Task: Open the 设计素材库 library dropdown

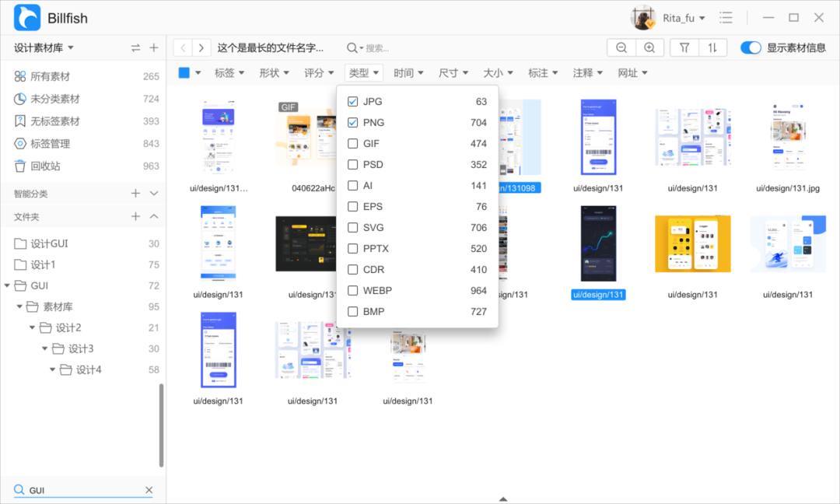Action: coord(44,47)
